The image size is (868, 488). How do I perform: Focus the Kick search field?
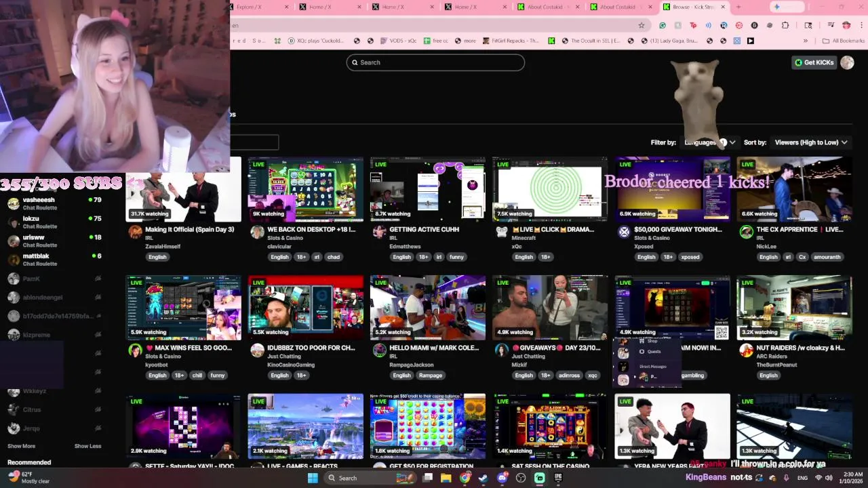(x=435, y=62)
